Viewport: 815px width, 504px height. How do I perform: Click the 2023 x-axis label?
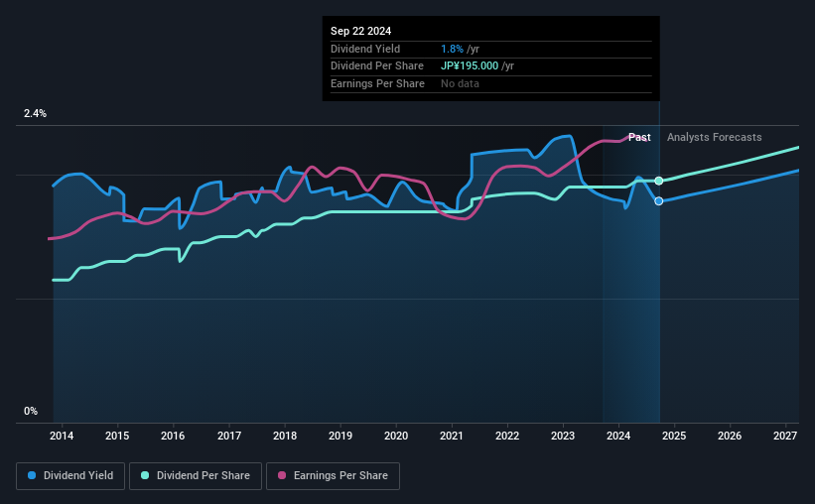(x=563, y=436)
